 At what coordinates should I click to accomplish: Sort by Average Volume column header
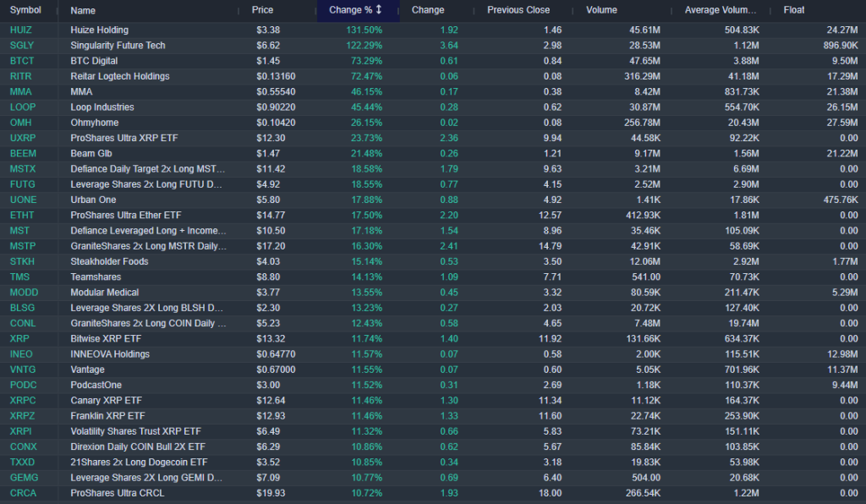tap(721, 10)
